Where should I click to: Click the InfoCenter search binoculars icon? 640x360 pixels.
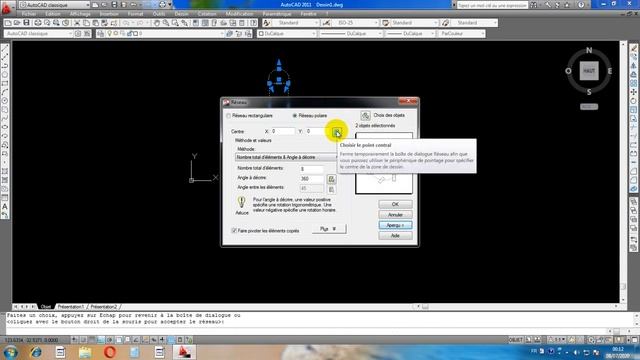533,5
